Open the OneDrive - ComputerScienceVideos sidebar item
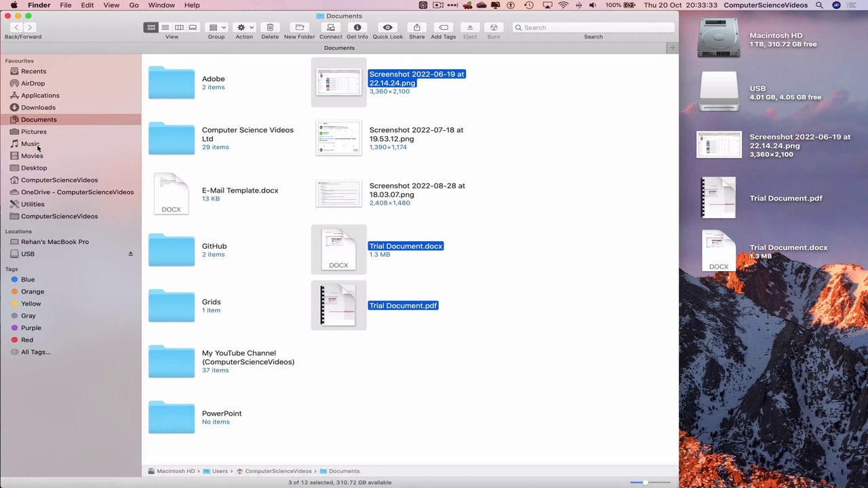 tap(77, 192)
